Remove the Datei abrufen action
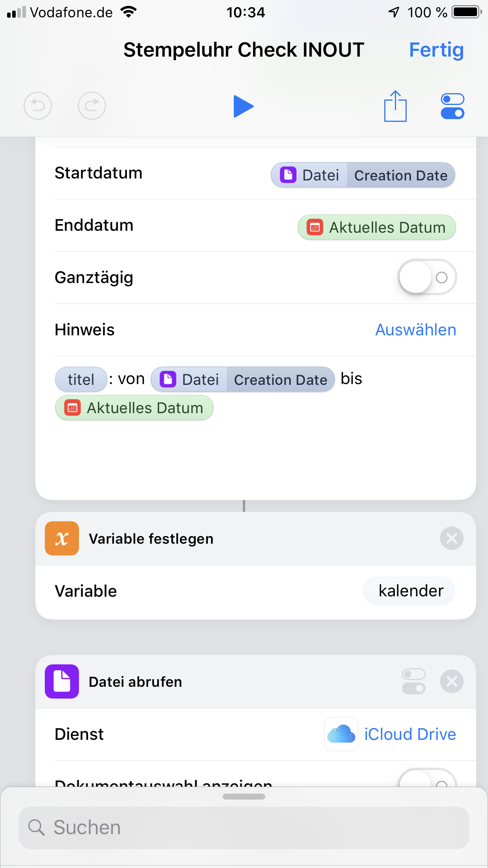 [x=451, y=681]
